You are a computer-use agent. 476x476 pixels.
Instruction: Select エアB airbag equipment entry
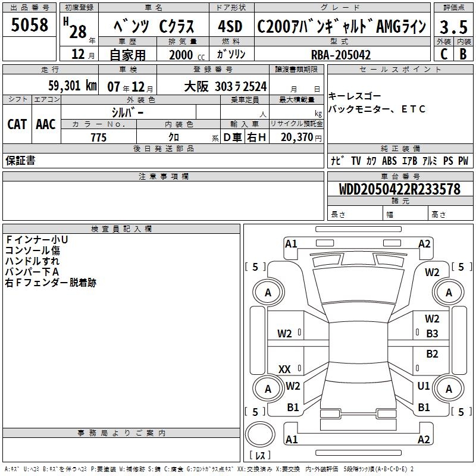coord(409,161)
